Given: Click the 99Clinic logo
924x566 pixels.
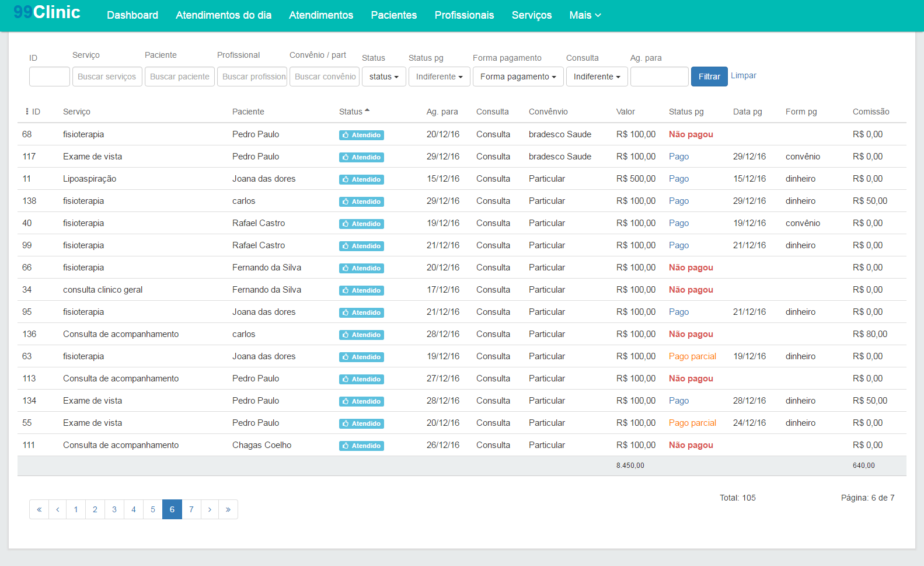Looking at the screenshot, I should [47, 12].
